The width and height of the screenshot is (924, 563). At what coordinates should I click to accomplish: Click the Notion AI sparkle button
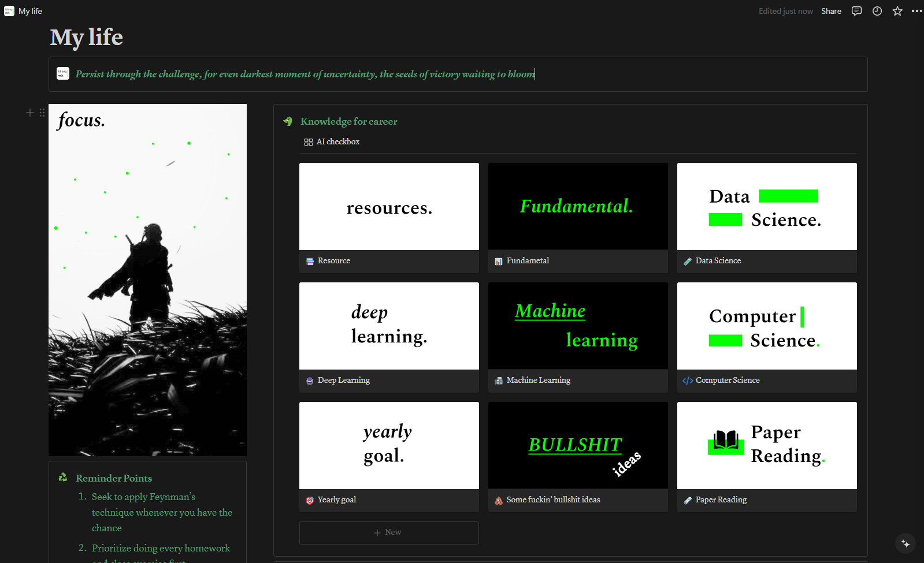point(905,543)
